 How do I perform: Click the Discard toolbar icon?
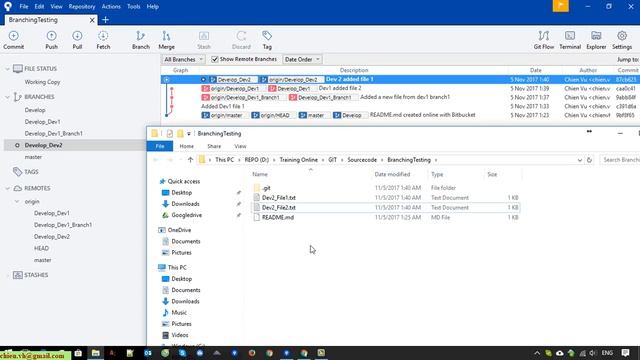tap(241, 40)
